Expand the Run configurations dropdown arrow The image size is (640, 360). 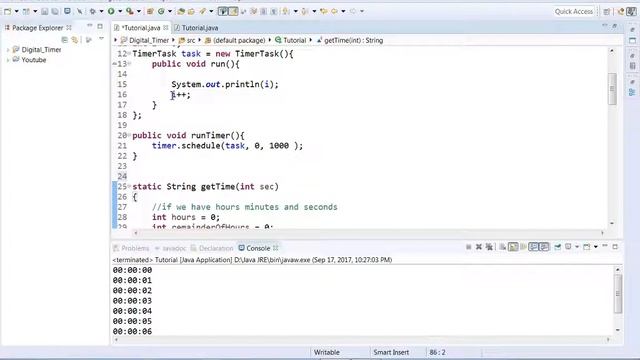coord(120,11)
